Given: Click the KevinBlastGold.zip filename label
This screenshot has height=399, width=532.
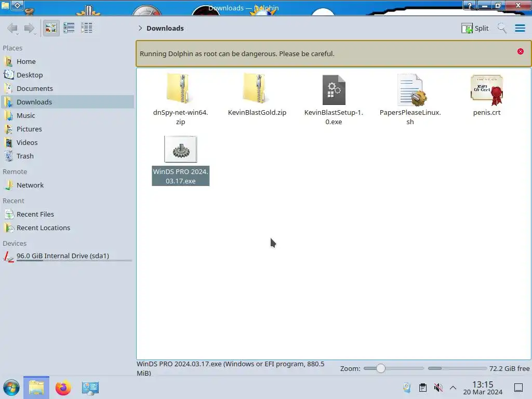Looking at the screenshot, I should [x=257, y=112].
